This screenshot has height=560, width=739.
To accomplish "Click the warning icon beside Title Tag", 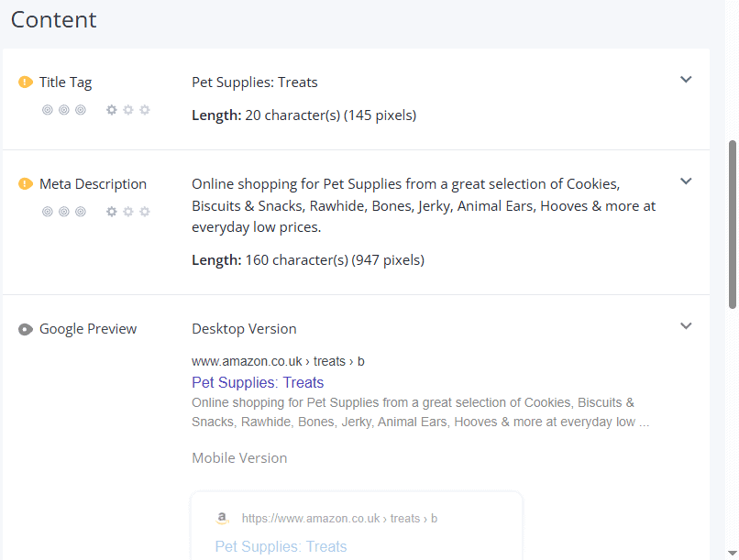I will pyautogui.click(x=25, y=82).
